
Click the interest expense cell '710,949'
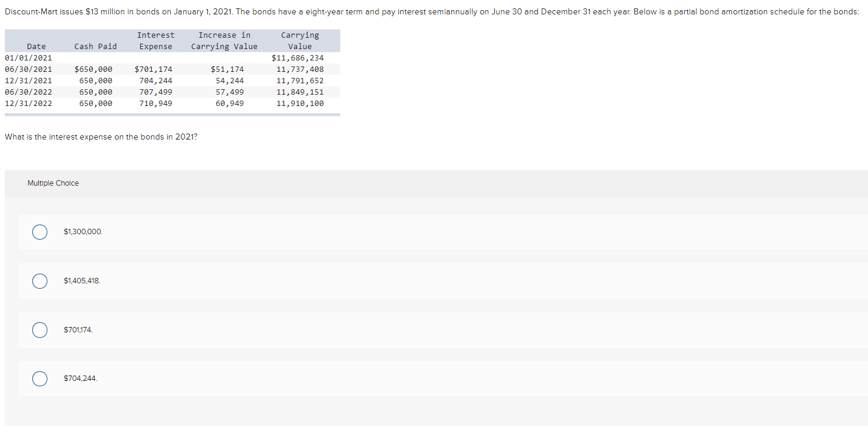click(x=156, y=104)
